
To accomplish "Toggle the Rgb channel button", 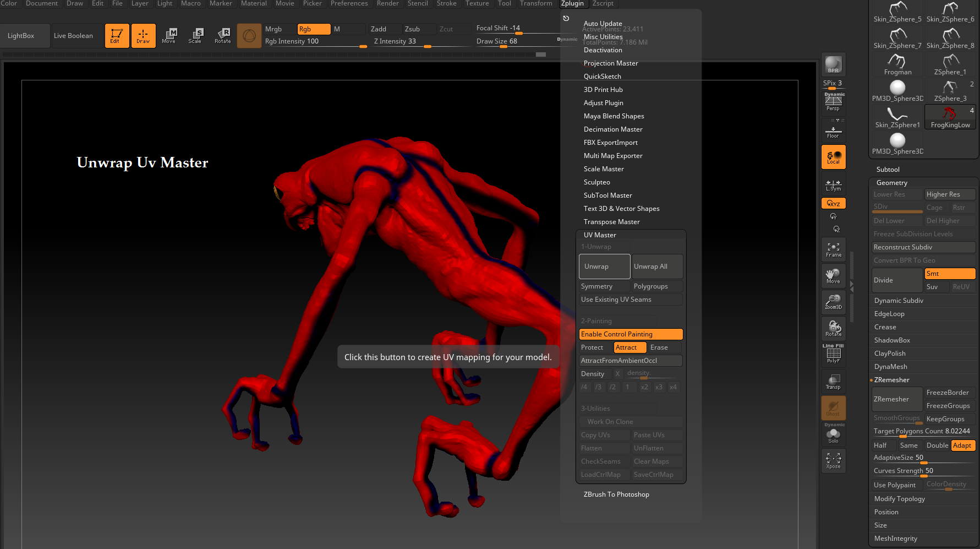I will (314, 29).
